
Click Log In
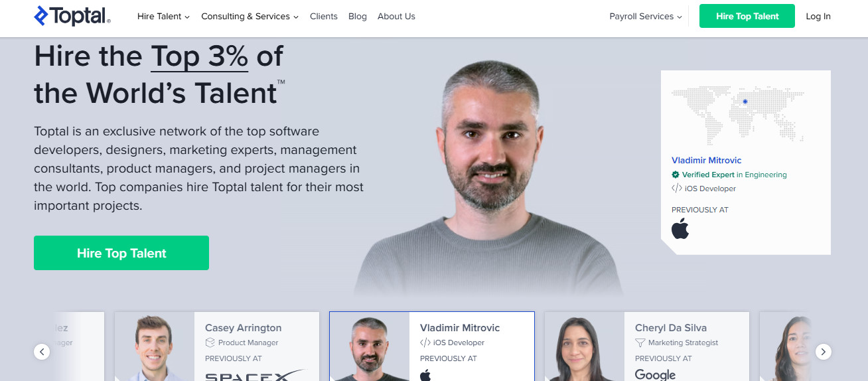point(818,17)
